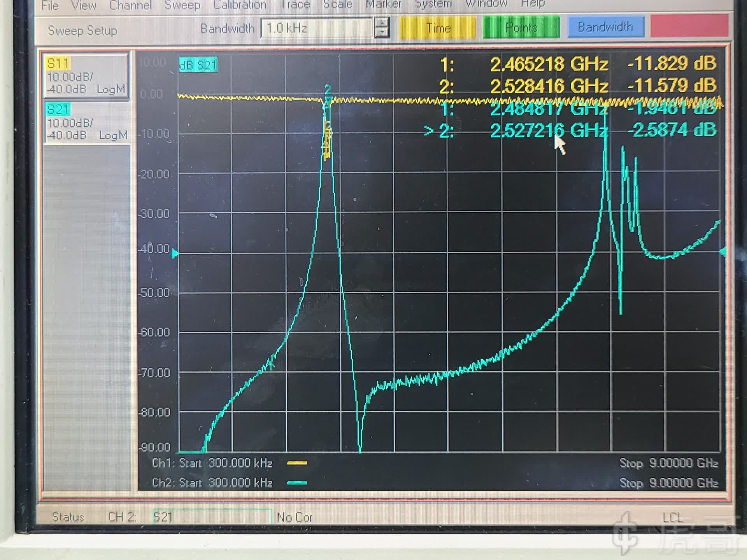Click the green Points button
The image size is (747, 560).
click(521, 27)
